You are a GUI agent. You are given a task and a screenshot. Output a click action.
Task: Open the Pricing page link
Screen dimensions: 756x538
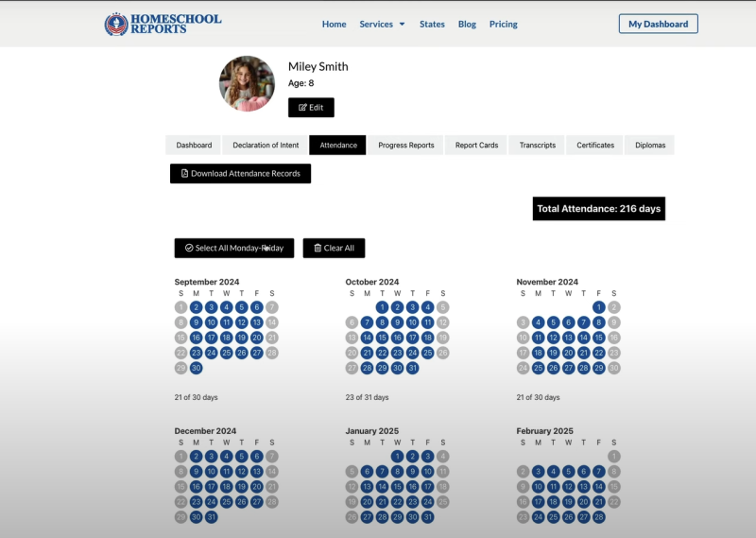[504, 25]
